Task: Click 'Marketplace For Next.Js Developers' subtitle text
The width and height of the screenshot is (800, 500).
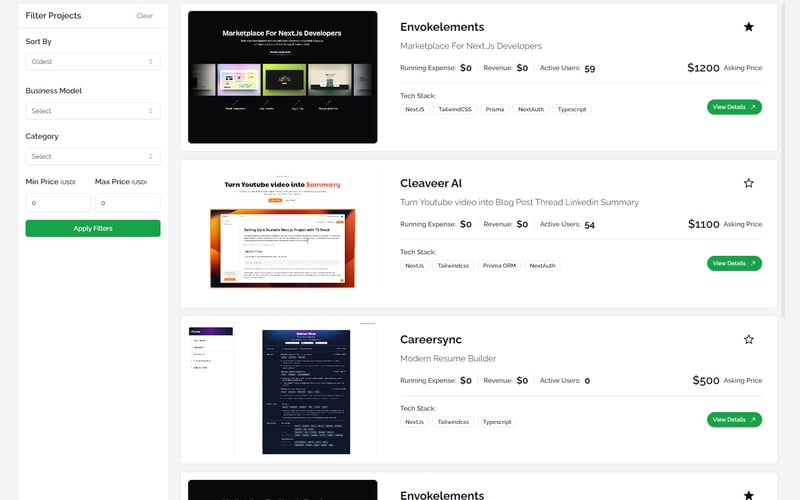Action: coord(470,46)
